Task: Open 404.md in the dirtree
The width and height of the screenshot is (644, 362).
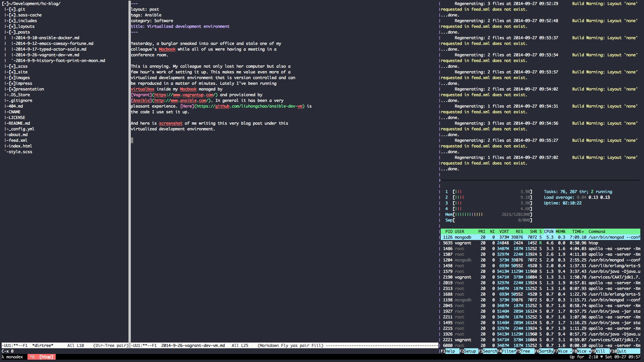Action: (x=16, y=106)
